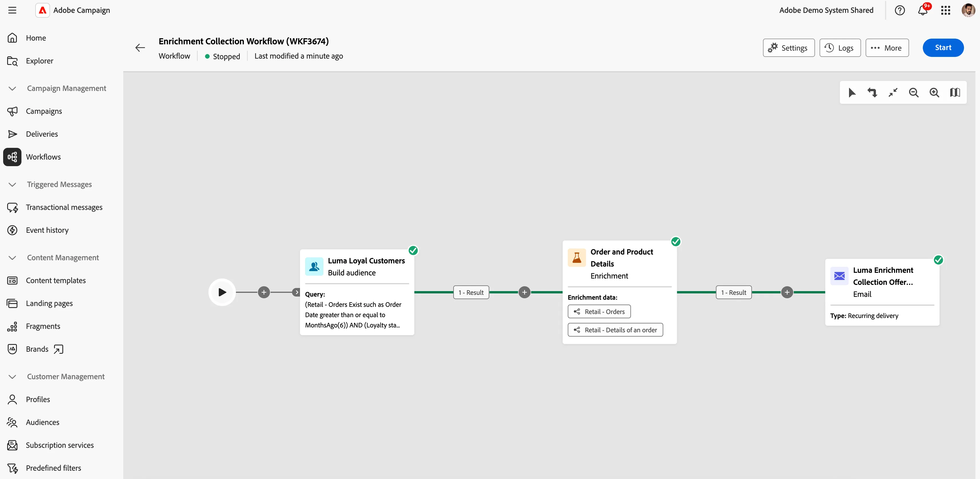The image size is (980, 479).
Task: Zoom out on the workflow canvas
Action: tap(914, 92)
